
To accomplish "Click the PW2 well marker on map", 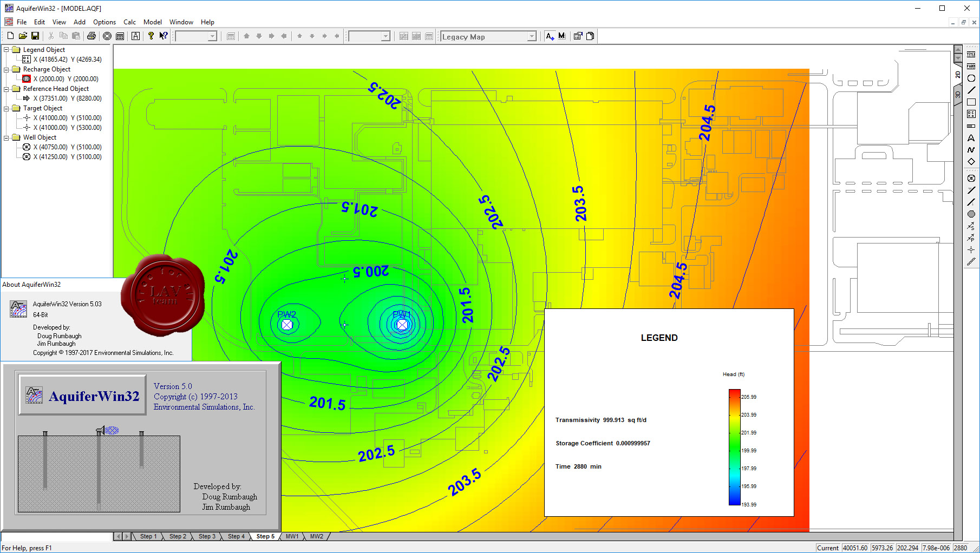I will tap(287, 325).
